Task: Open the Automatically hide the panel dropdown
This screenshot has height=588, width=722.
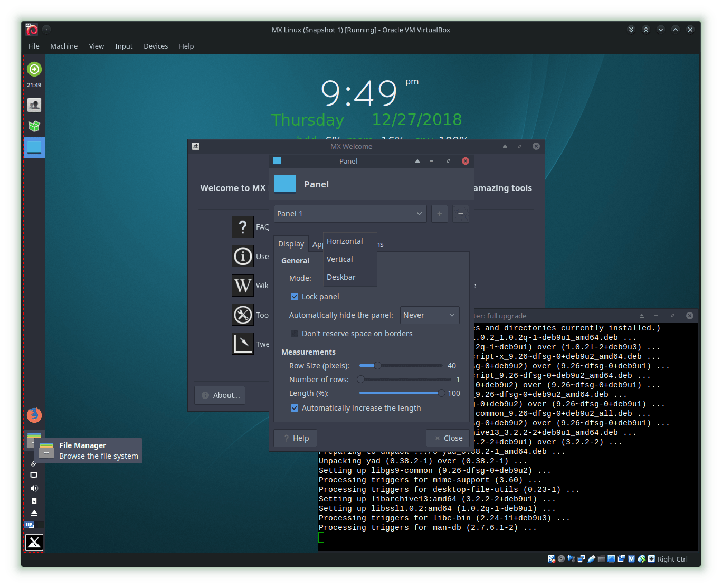Action: tap(429, 315)
